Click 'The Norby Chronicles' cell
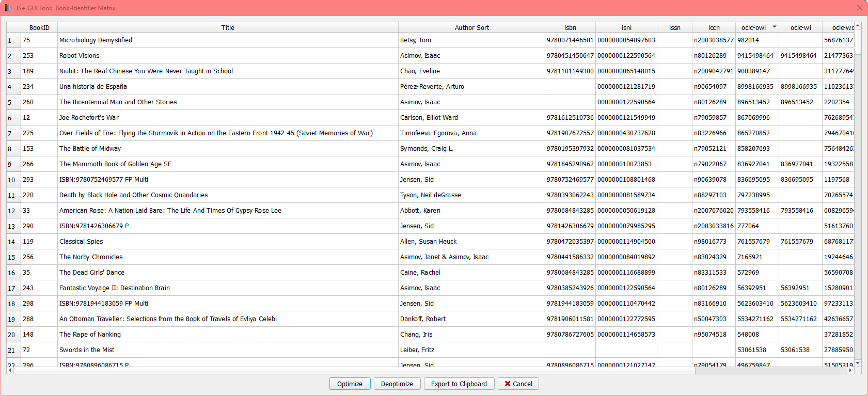This screenshot has height=396, width=868. 228,257
